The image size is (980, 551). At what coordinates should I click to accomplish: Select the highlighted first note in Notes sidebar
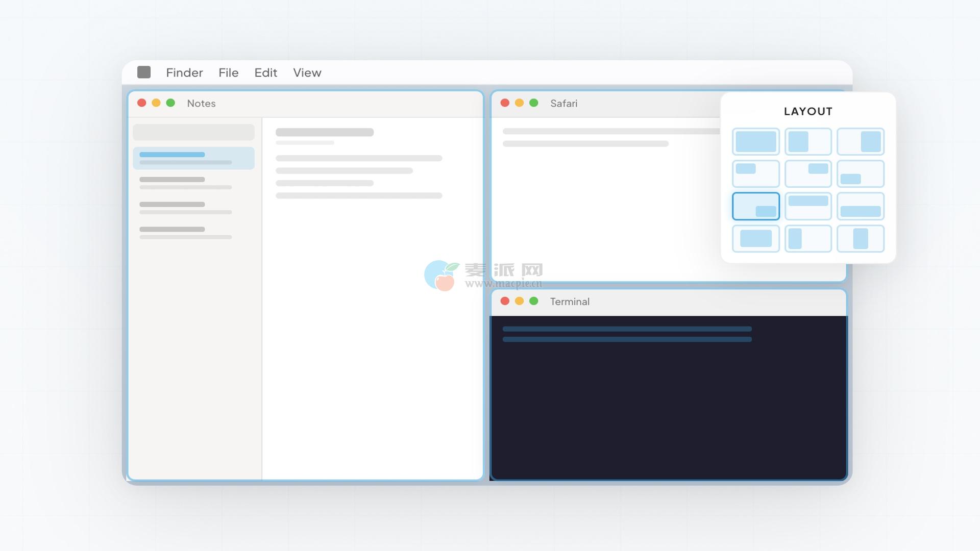coord(193,158)
